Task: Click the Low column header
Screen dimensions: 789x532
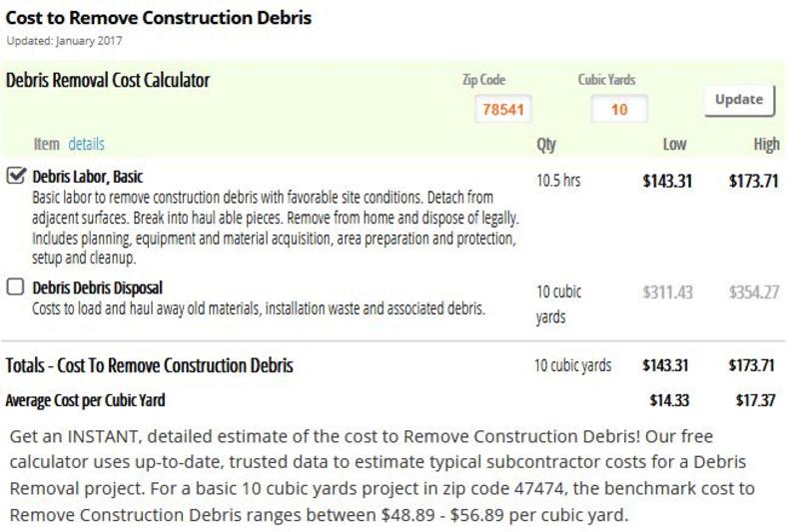Action: point(674,145)
